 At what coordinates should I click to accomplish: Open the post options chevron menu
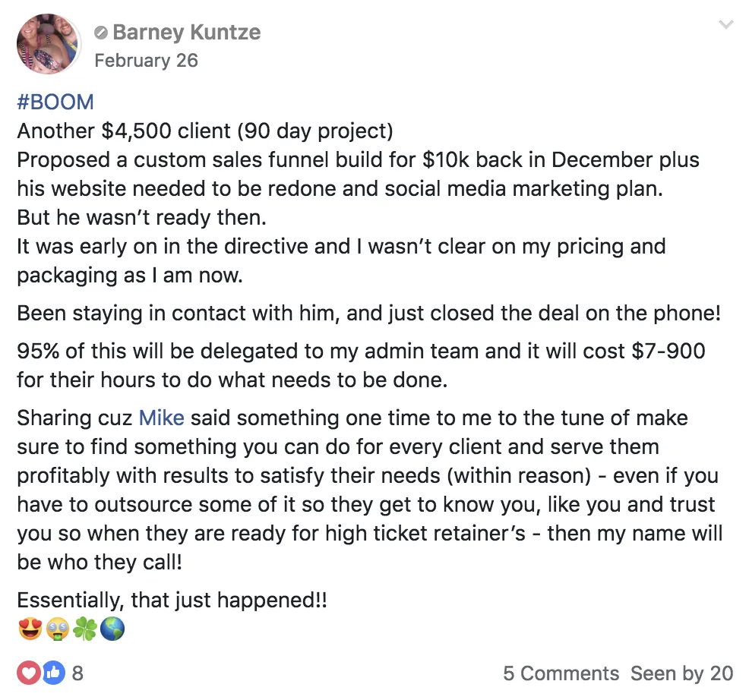tap(726, 25)
